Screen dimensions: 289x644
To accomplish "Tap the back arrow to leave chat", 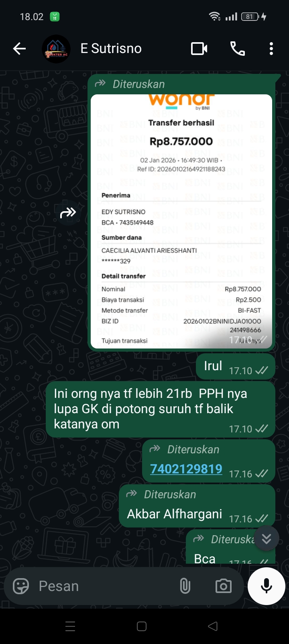I will pos(19,49).
